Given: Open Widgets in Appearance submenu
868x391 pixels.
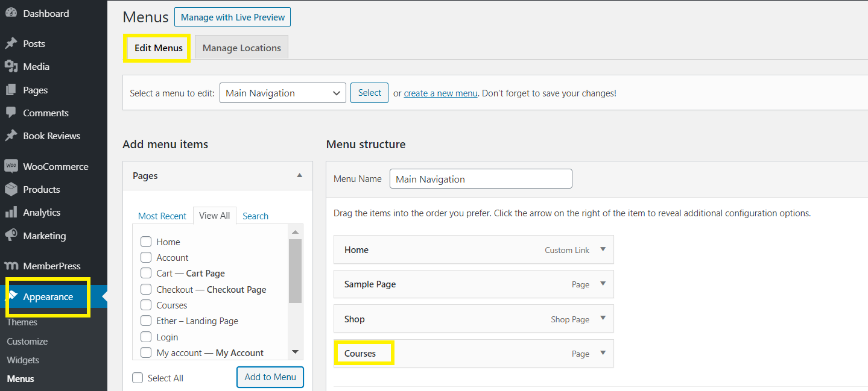Looking at the screenshot, I should coord(23,360).
